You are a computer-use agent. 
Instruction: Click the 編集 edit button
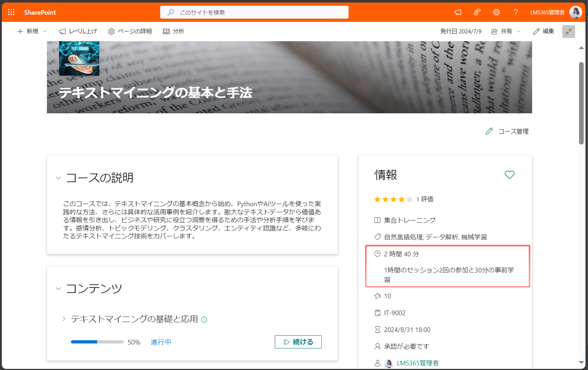point(544,31)
